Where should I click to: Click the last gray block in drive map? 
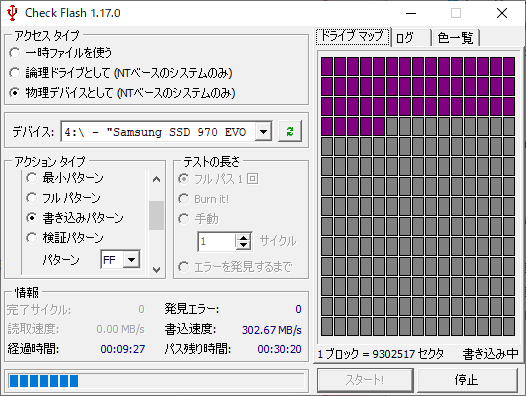click(x=509, y=327)
